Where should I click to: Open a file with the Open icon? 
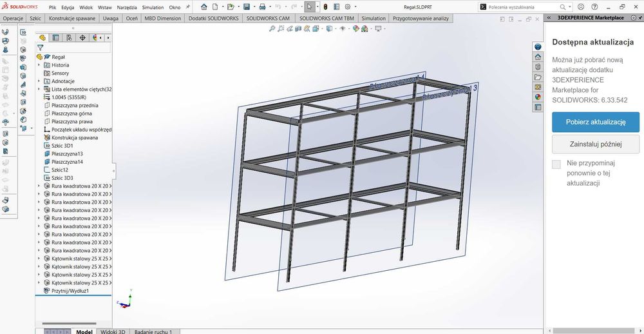(x=231, y=7)
